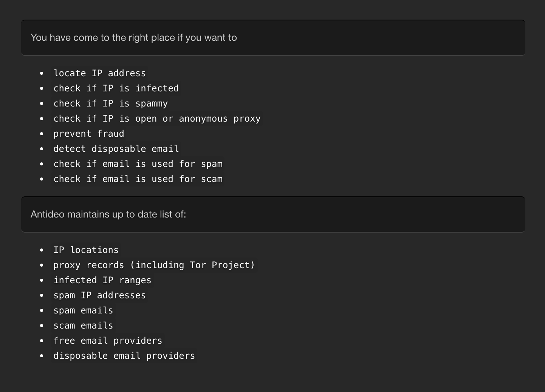Select 'detect disposable email' entry

pyautogui.click(x=116, y=149)
